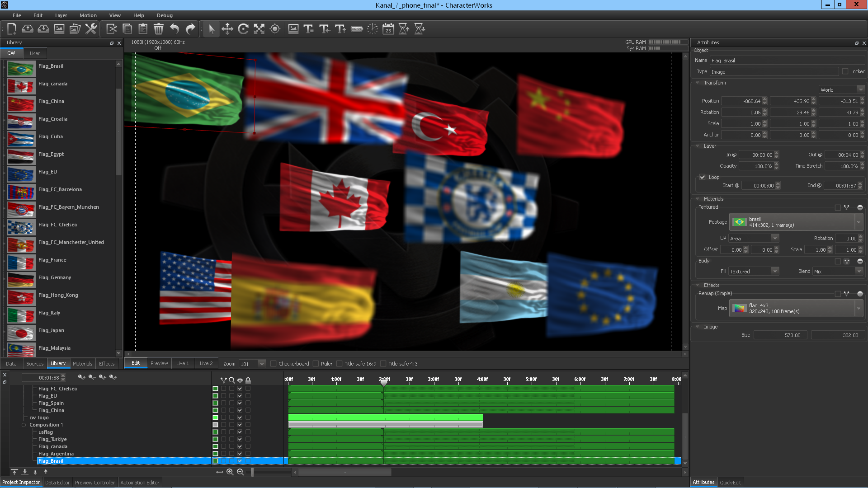Open the Motion menu
The image size is (868, 488).
click(x=88, y=15)
